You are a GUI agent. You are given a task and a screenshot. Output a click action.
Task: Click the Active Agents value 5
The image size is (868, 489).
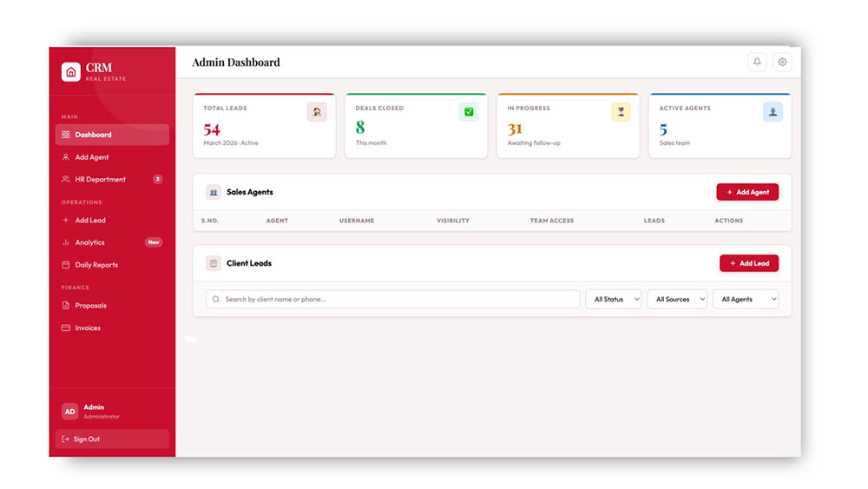click(x=663, y=129)
